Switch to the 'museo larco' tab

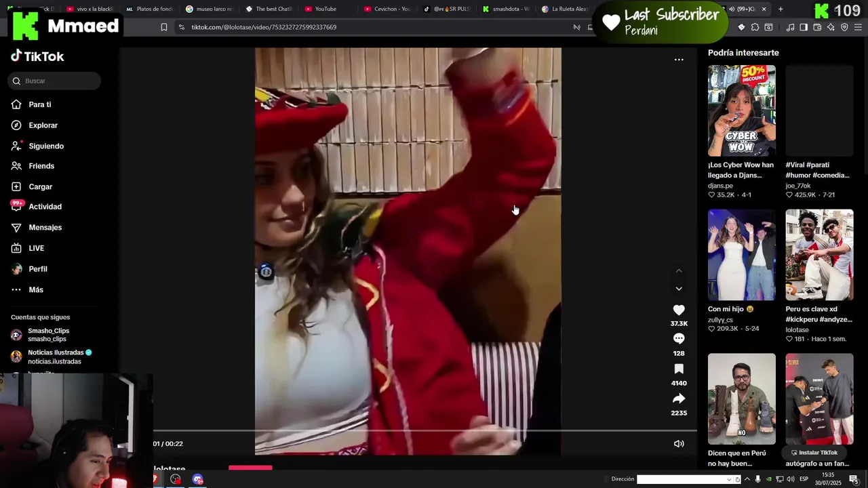[209, 9]
